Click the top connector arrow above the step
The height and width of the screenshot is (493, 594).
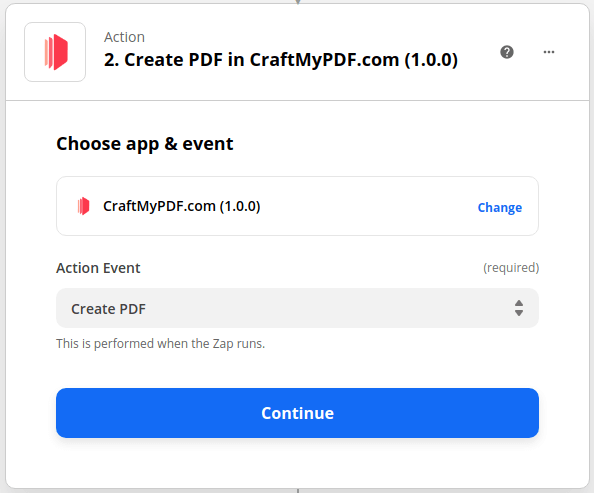(x=298, y=2)
